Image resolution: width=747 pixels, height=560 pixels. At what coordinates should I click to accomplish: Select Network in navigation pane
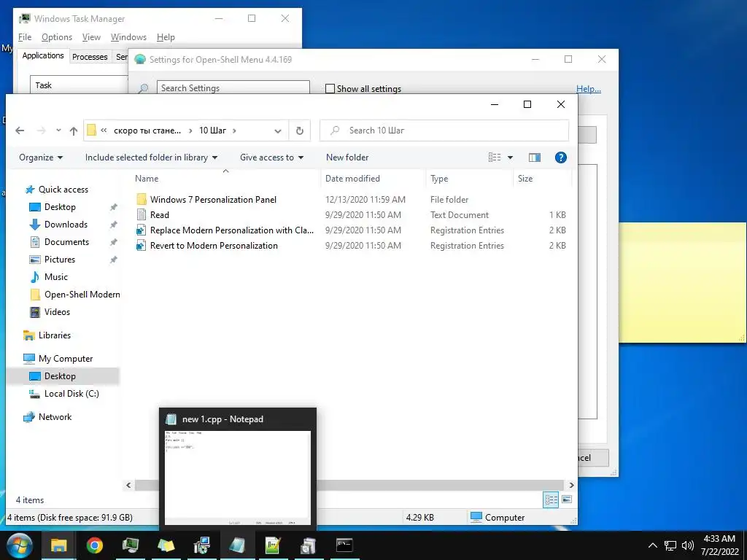[x=55, y=416]
